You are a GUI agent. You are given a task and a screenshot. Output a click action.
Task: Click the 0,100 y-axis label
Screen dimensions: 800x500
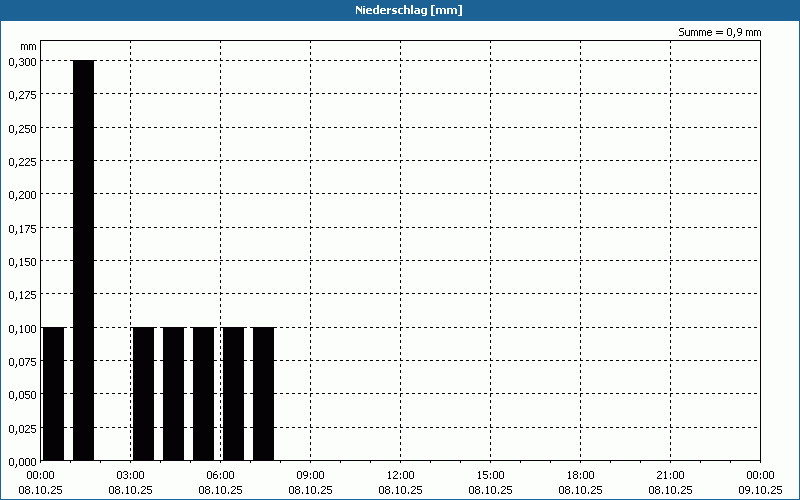(21, 328)
